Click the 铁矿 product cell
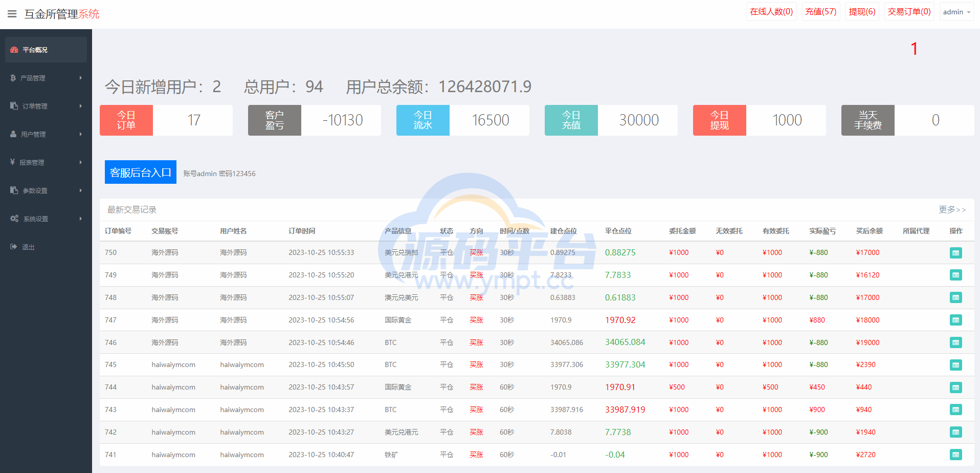This screenshot has height=473, width=980. click(391, 455)
